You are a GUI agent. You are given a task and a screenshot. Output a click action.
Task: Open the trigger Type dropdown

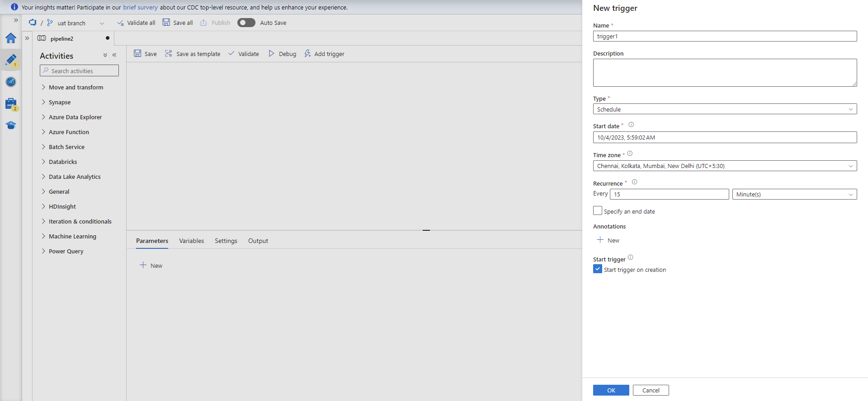point(724,109)
